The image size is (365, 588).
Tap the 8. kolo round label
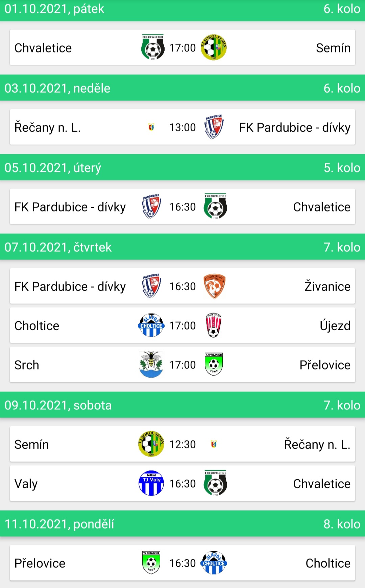(x=342, y=524)
